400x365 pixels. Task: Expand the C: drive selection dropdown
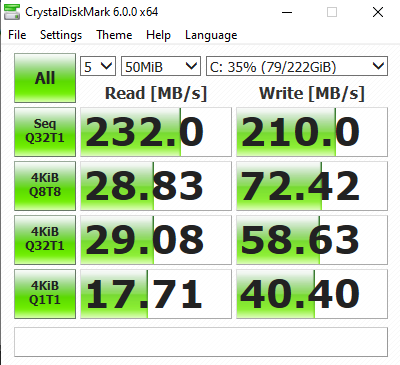pos(297,66)
